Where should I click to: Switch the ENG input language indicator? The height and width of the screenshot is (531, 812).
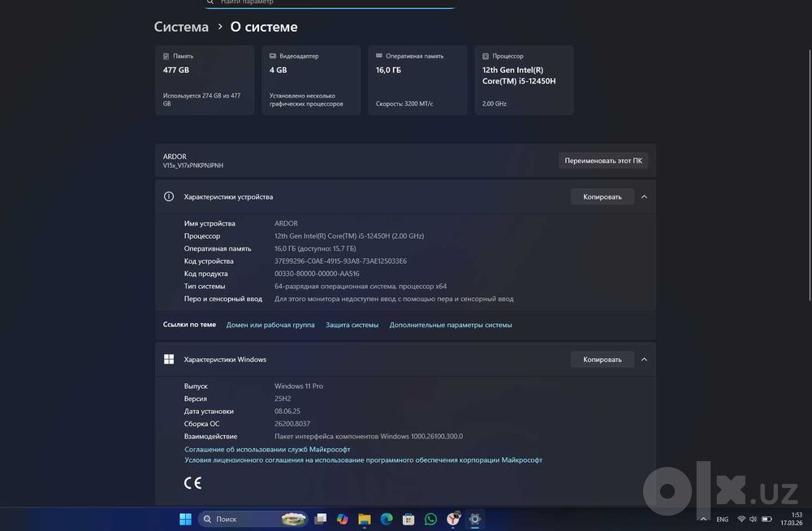click(x=723, y=519)
